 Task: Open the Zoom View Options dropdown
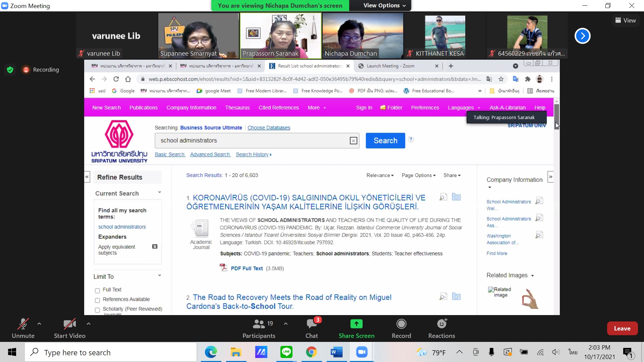(x=384, y=5)
